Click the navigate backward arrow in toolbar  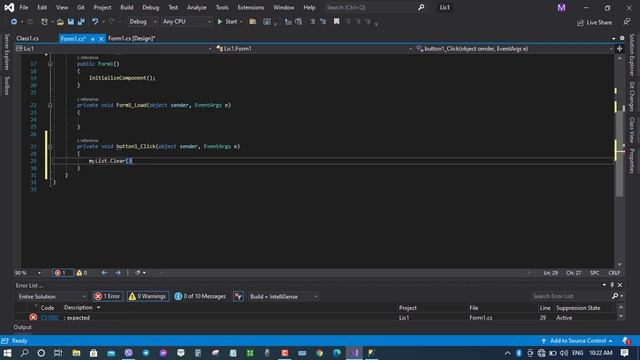coord(13,22)
